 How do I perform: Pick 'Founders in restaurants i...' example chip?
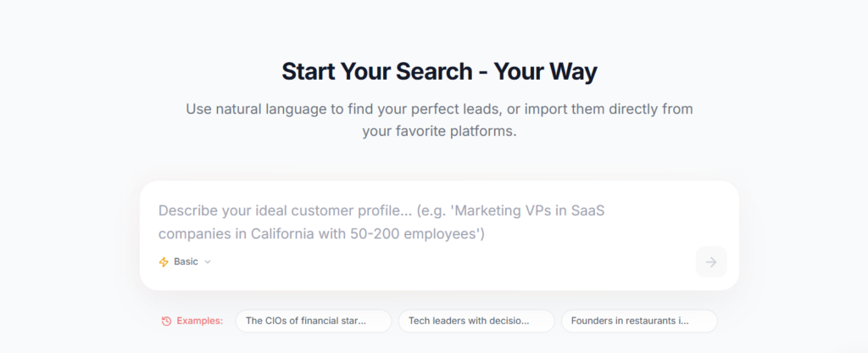click(x=638, y=321)
